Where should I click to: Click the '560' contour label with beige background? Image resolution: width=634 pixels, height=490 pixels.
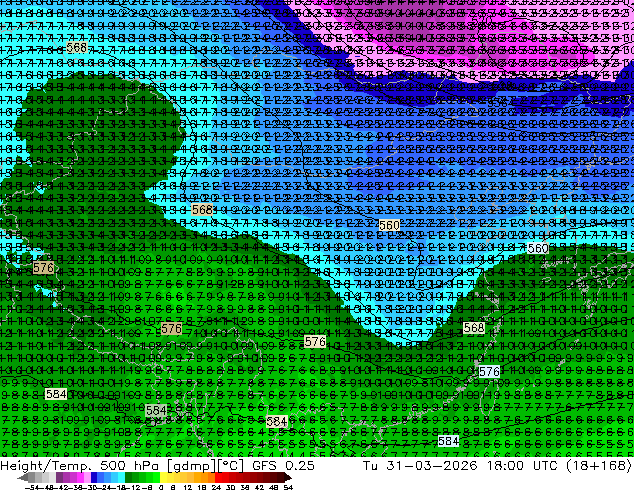point(389,225)
